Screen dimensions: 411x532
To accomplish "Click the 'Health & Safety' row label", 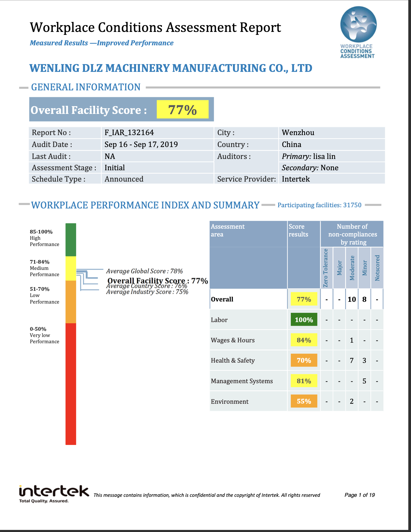I will click(x=233, y=360).
